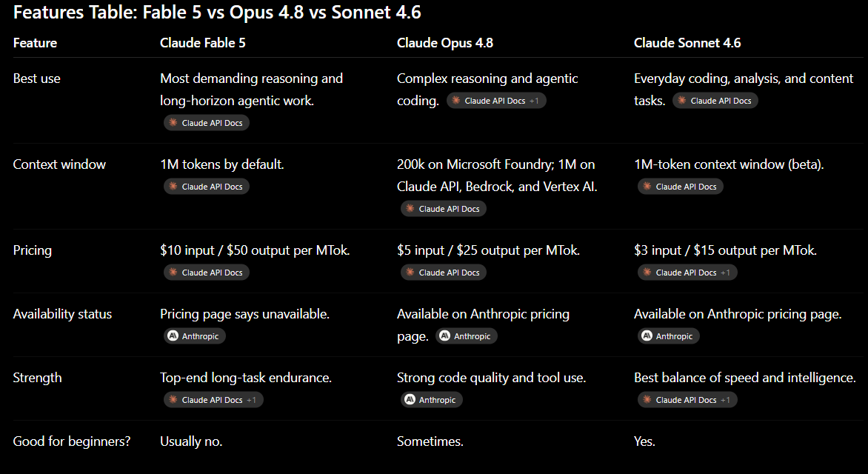Open Anthropic chip under Strong code quality text
This screenshot has height=474, width=868.
431,400
